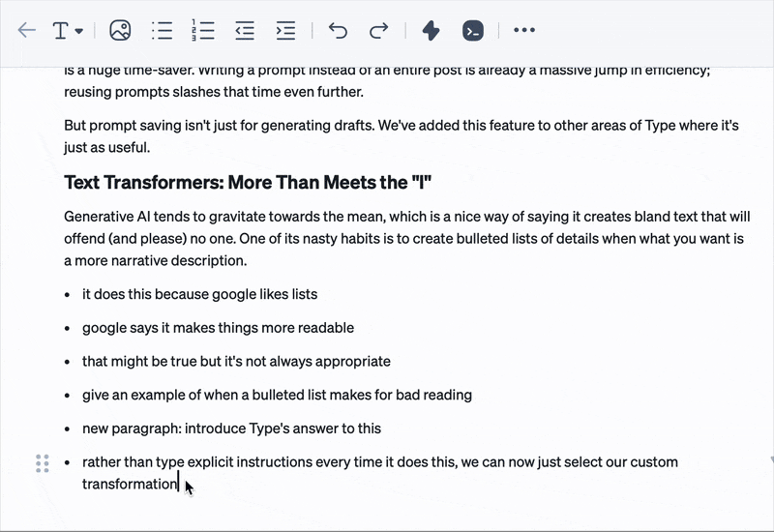Open the command prompt terminal icon
The image size is (774, 532).
473,30
